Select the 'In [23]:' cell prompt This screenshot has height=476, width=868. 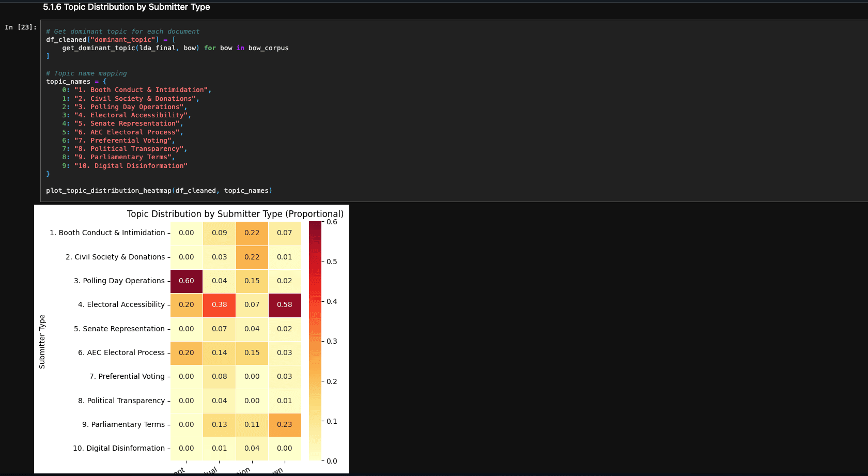point(21,27)
